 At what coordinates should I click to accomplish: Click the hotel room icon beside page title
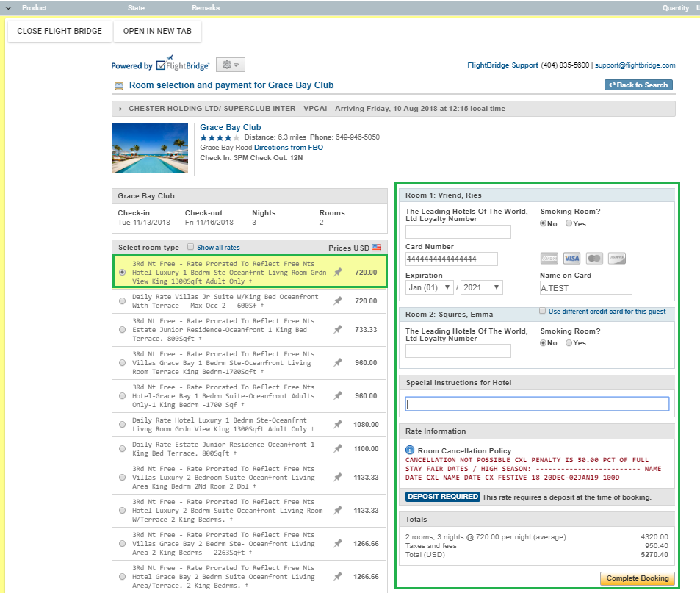pyautogui.click(x=119, y=86)
